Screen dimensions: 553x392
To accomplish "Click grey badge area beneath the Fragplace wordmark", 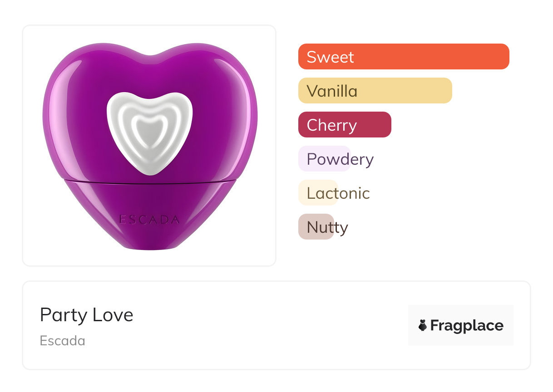I will 460,340.
